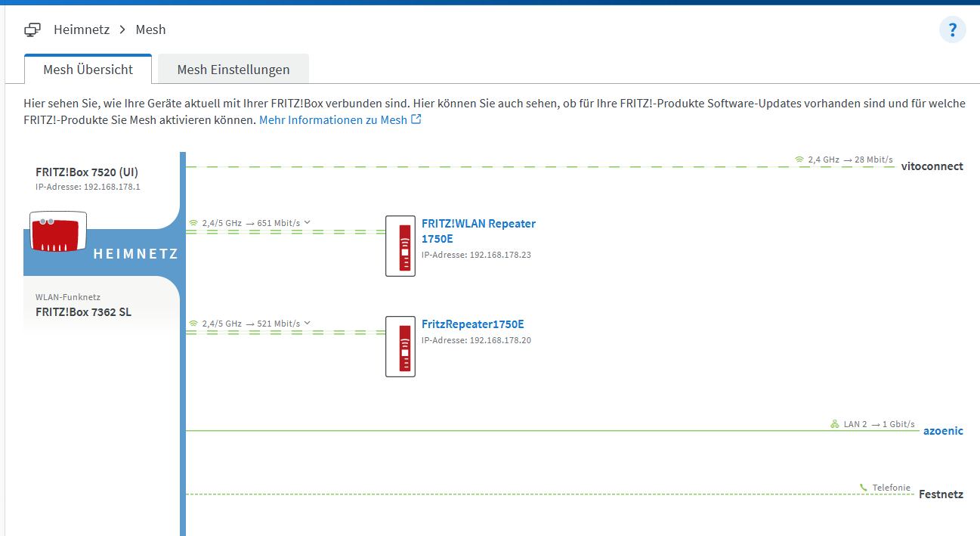
Task: Expand the 651 Mbit/s connection chevron
Action: coord(307,223)
